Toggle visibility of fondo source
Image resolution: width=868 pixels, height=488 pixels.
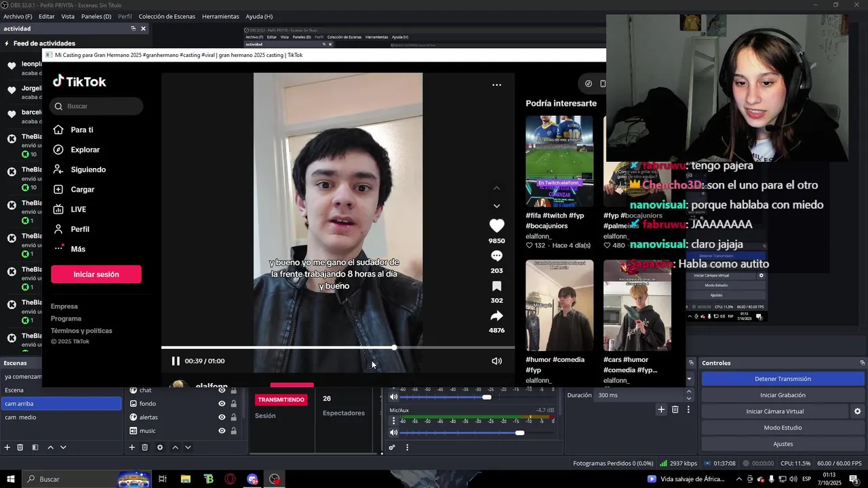tap(222, 404)
